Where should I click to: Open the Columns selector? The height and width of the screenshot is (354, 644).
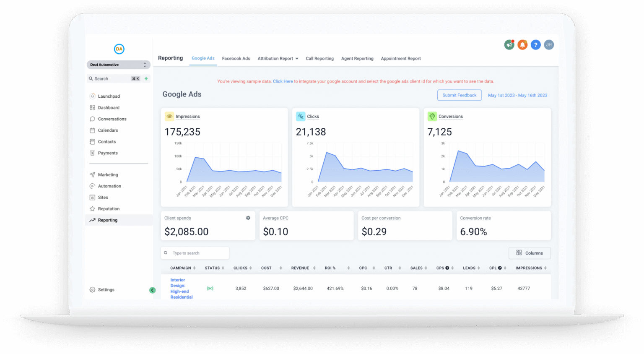pyautogui.click(x=530, y=253)
